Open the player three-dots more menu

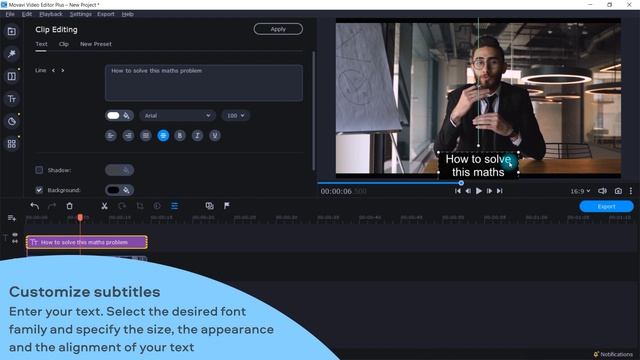631,191
